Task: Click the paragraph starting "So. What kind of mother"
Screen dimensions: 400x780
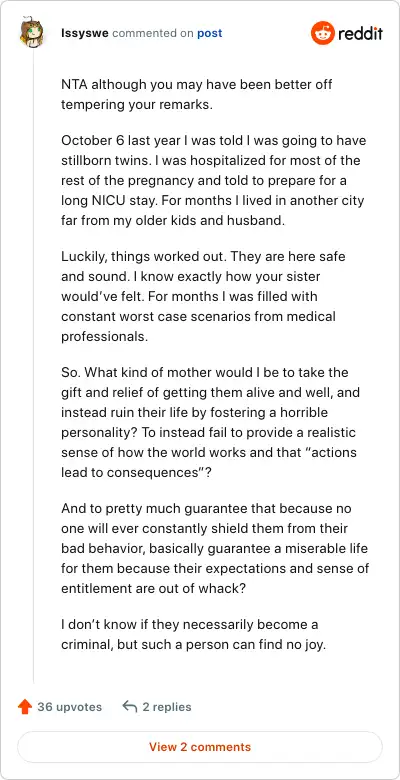Action: tap(209, 423)
